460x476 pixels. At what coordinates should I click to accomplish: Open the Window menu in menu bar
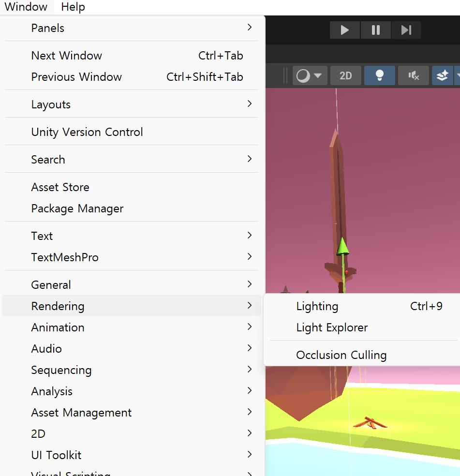pyautogui.click(x=26, y=7)
